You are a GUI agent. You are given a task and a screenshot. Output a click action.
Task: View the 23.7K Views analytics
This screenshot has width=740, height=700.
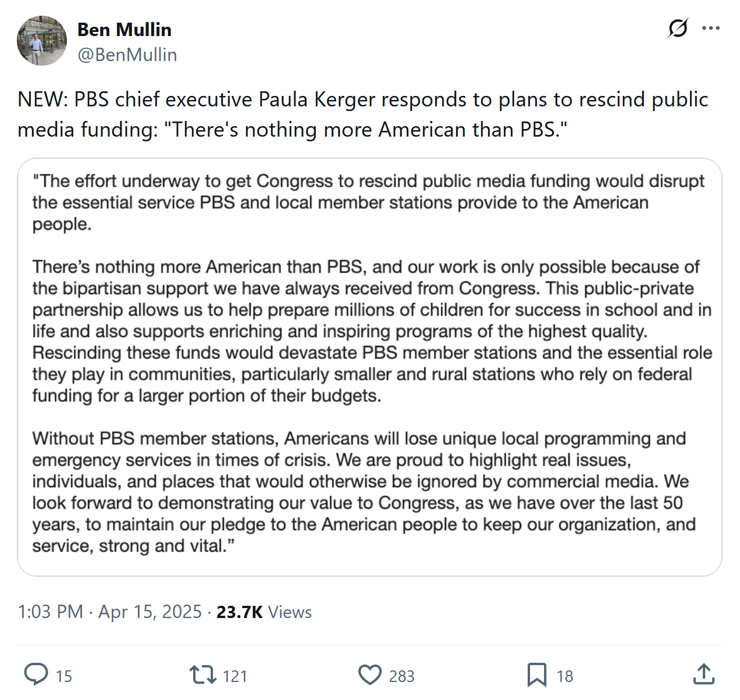coord(239,612)
